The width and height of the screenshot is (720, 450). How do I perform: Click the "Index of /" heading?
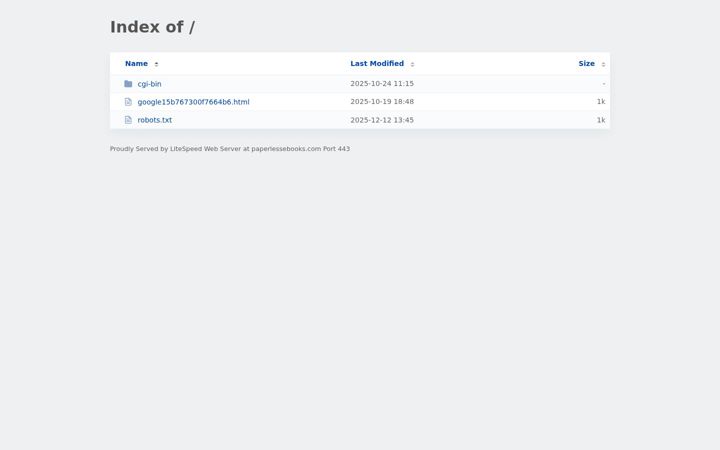coord(152,27)
